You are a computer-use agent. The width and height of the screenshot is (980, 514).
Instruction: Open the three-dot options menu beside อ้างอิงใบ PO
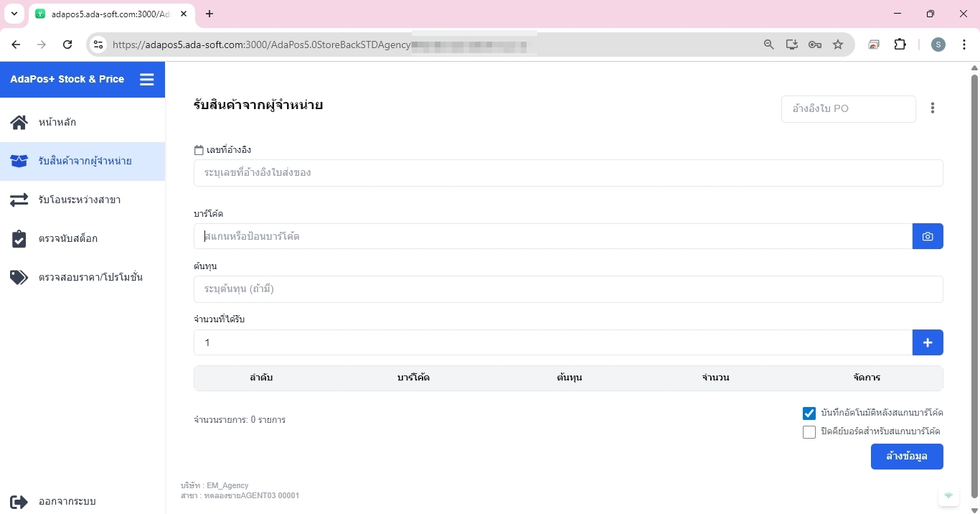pyautogui.click(x=932, y=108)
